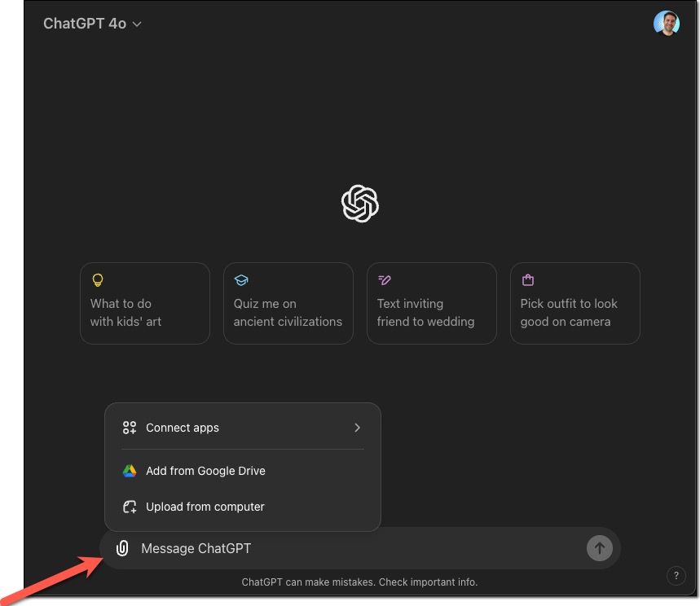
Task: Click the lightbulb icon on kids' art card
Action: tap(97, 280)
